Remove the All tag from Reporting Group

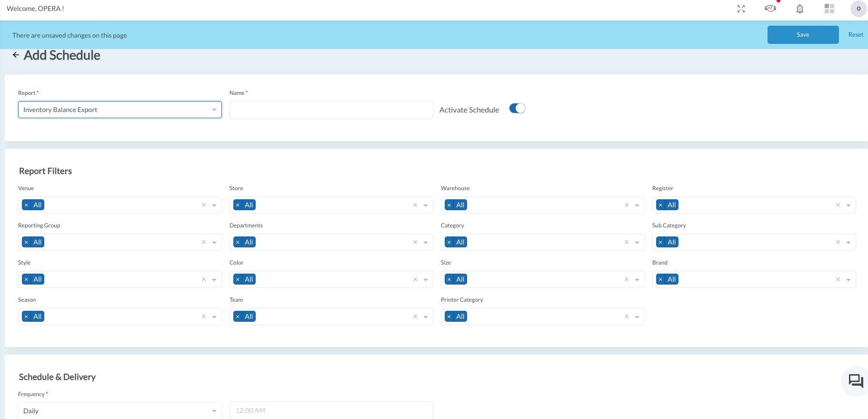26,242
